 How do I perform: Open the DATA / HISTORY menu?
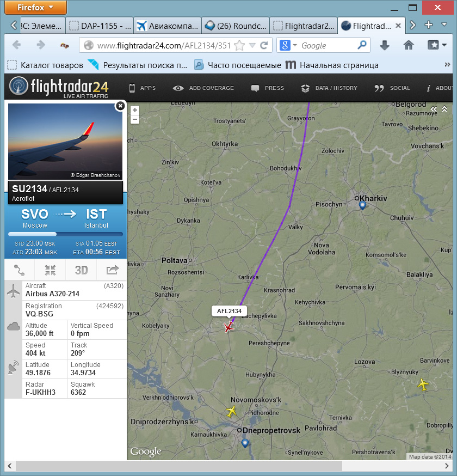click(329, 88)
